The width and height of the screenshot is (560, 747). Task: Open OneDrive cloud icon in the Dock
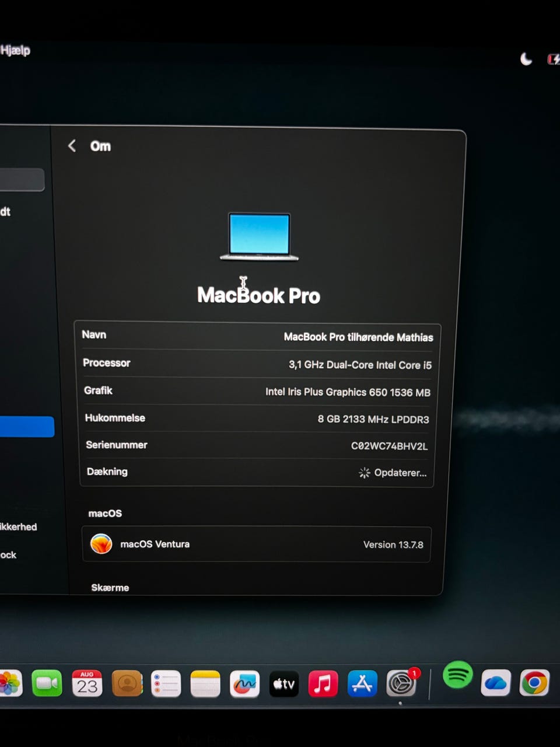click(x=496, y=683)
